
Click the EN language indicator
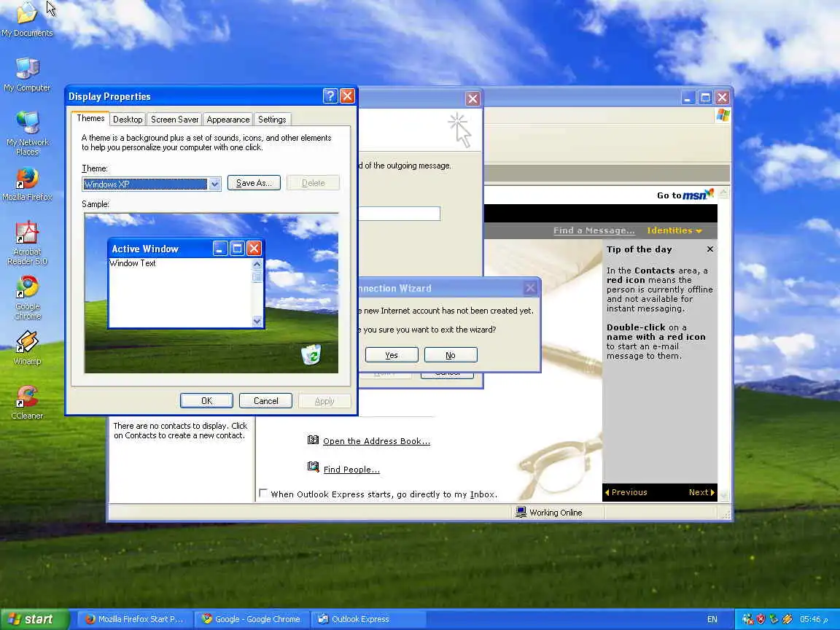[x=712, y=619]
